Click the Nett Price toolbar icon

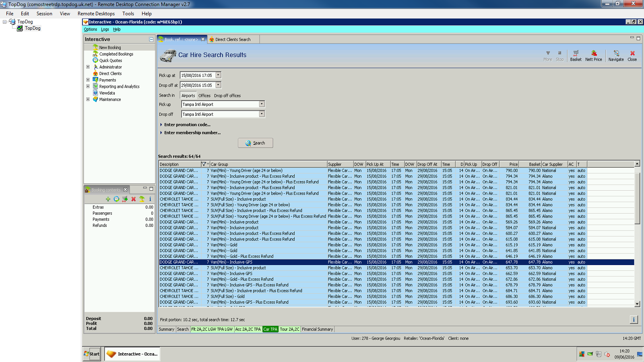click(593, 56)
